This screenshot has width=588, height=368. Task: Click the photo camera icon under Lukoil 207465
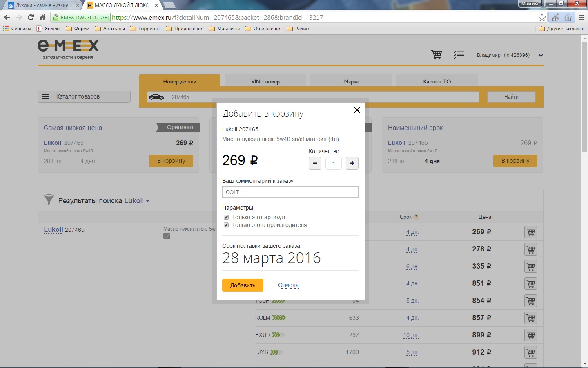click(167, 236)
